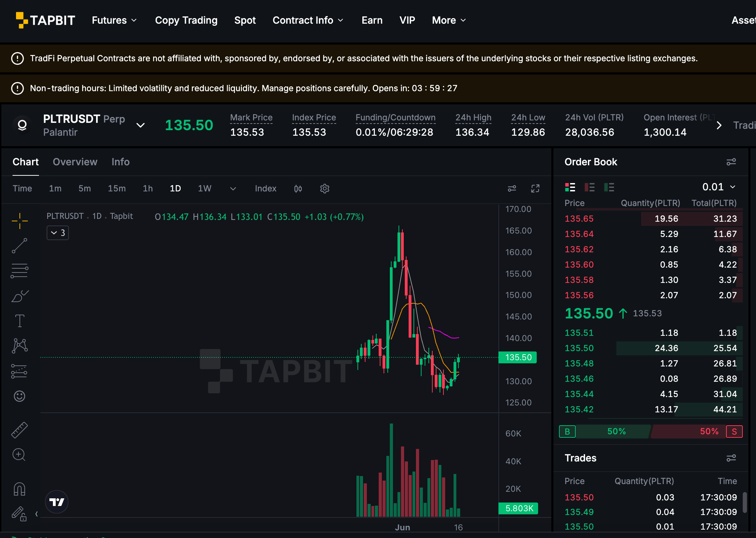Open the Spot menu item

click(x=245, y=20)
